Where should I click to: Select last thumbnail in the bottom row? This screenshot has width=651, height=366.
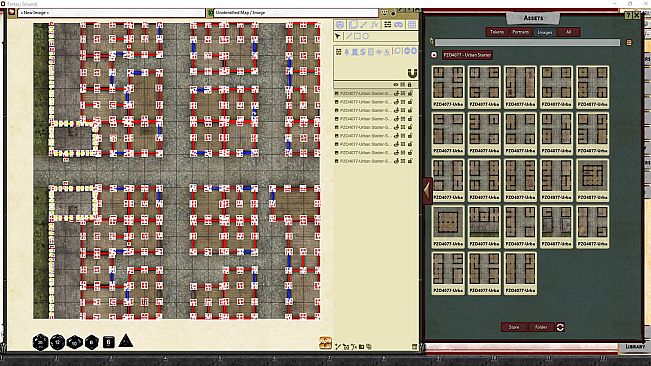click(x=520, y=273)
